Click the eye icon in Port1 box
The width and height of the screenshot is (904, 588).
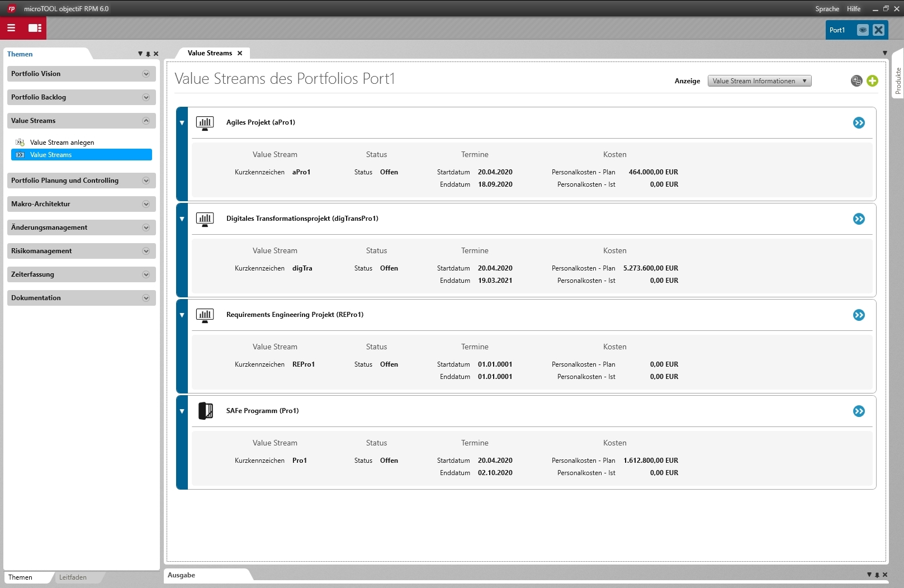pos(863,30)
